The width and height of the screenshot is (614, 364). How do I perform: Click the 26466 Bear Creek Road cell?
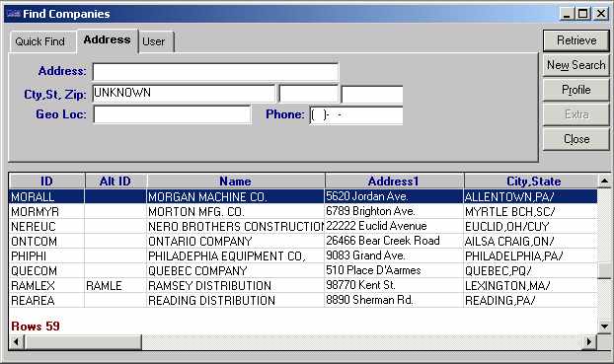(x=394, y=241)
